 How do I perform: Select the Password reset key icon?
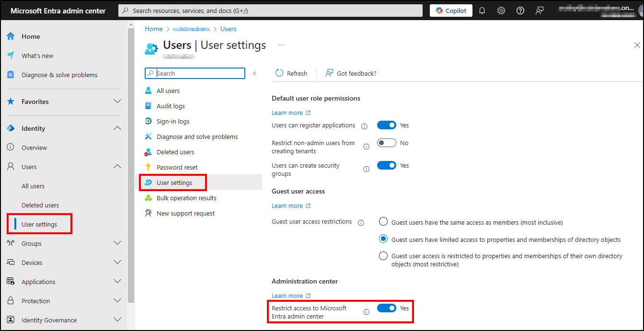[x=149, y=167]
